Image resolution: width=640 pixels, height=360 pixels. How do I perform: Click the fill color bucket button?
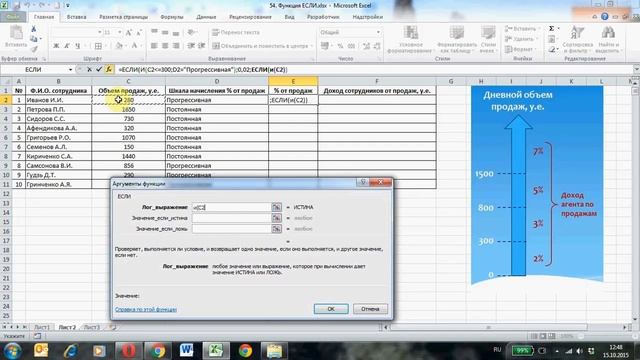point(119,46)
